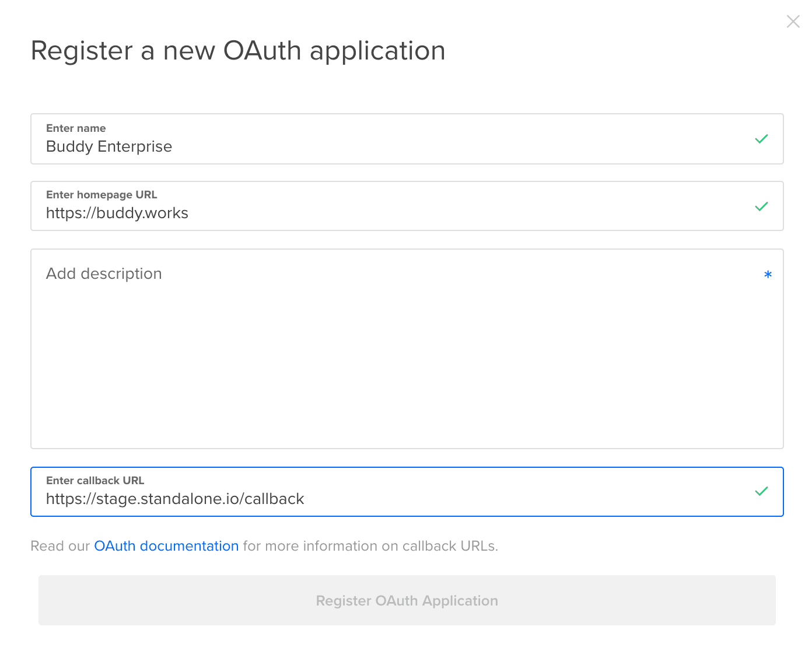The height and width of the screenshot is (658, 812).
Task: Click the homepage URL validation checkmark
Action: [761, 206]
